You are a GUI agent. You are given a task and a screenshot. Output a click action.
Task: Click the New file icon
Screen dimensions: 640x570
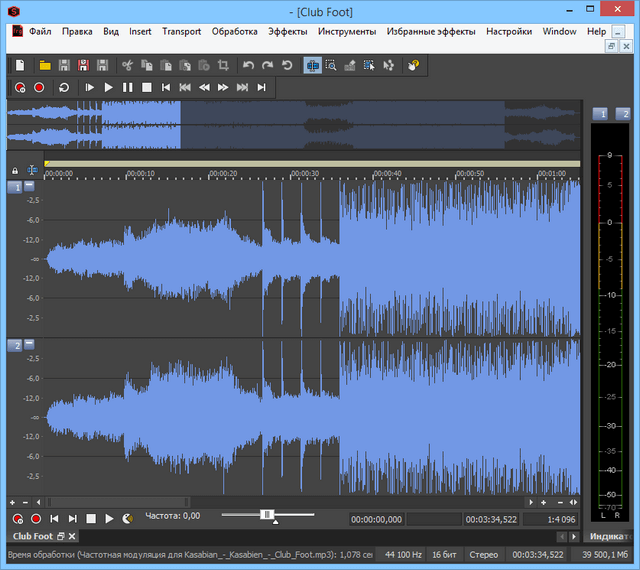(x=20, y=65)
